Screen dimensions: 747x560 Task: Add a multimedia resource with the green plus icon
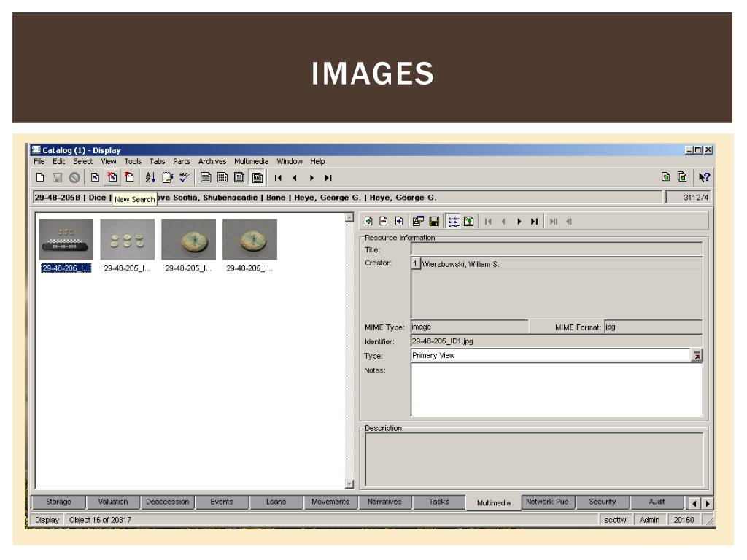click(x=369, y=221)
